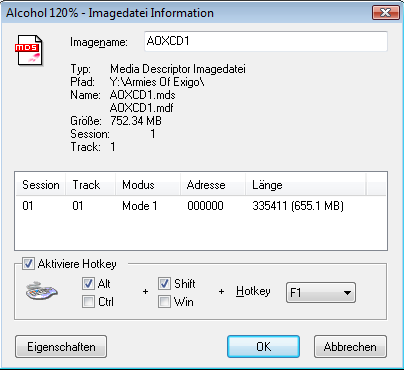Enable the Ctrl modifier checkbox
The height and width of the screenshot is (370, 404).
(88, 302)
